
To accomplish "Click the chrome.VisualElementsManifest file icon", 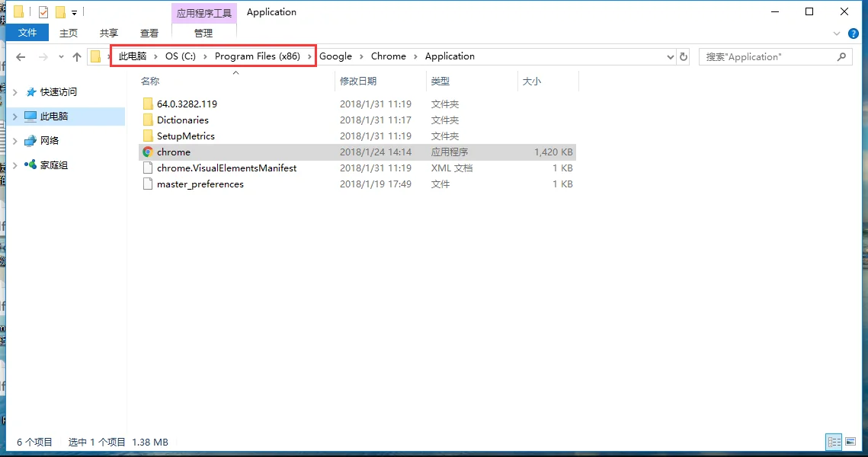I will point(147,168).
